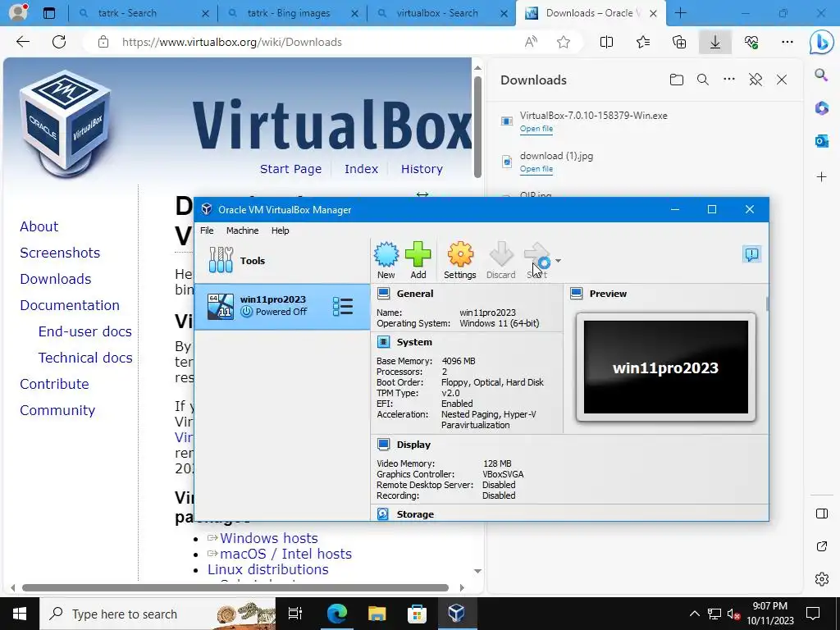
Task: Open the File menu in VirtualBox Manager
Action: coord(207,231)
